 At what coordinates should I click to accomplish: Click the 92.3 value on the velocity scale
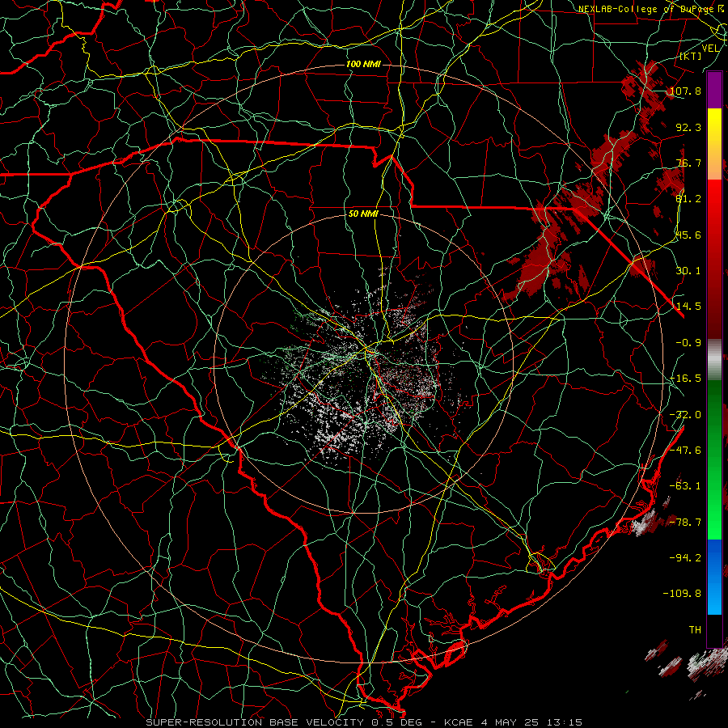(688, 127)
